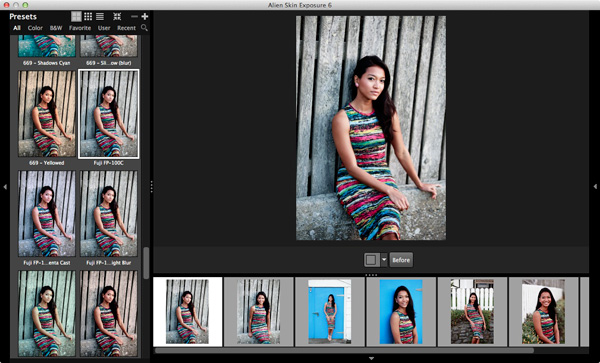Click the presets panel divider grip dots
The height and width of the screenshot is (363, 600).
click(152, 187)
